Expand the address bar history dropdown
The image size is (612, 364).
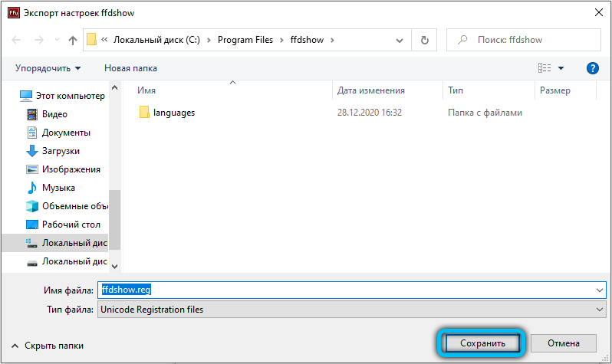click(400, 40)
